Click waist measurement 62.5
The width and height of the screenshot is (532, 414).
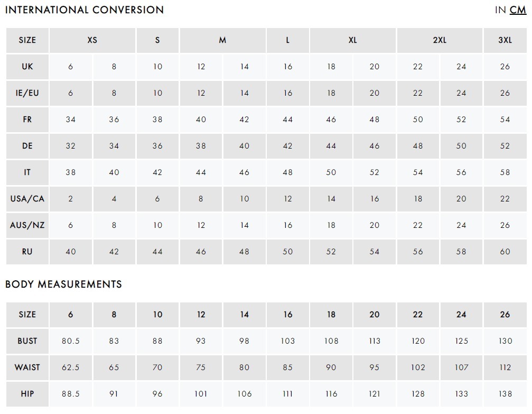click(71, 367)
